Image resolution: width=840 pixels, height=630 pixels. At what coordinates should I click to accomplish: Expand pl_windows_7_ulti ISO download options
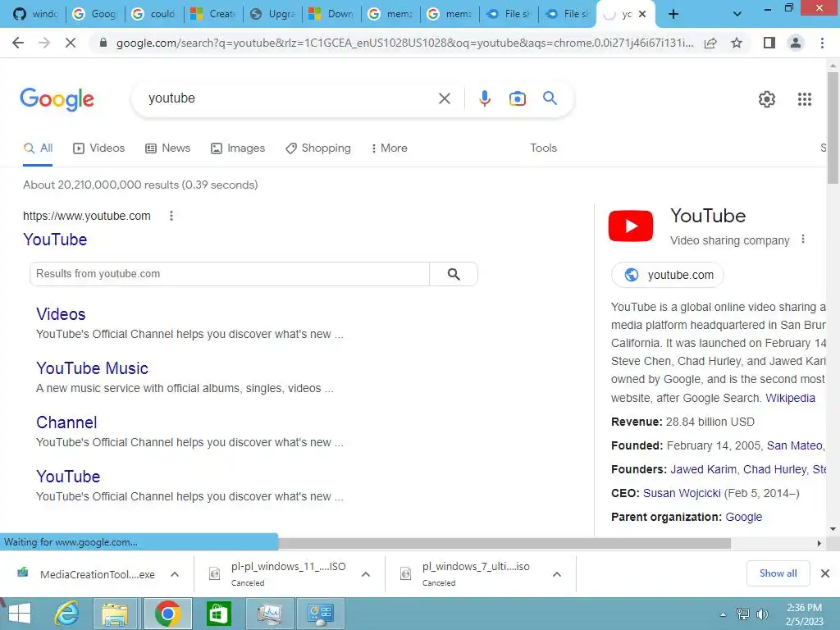[557, 574]
